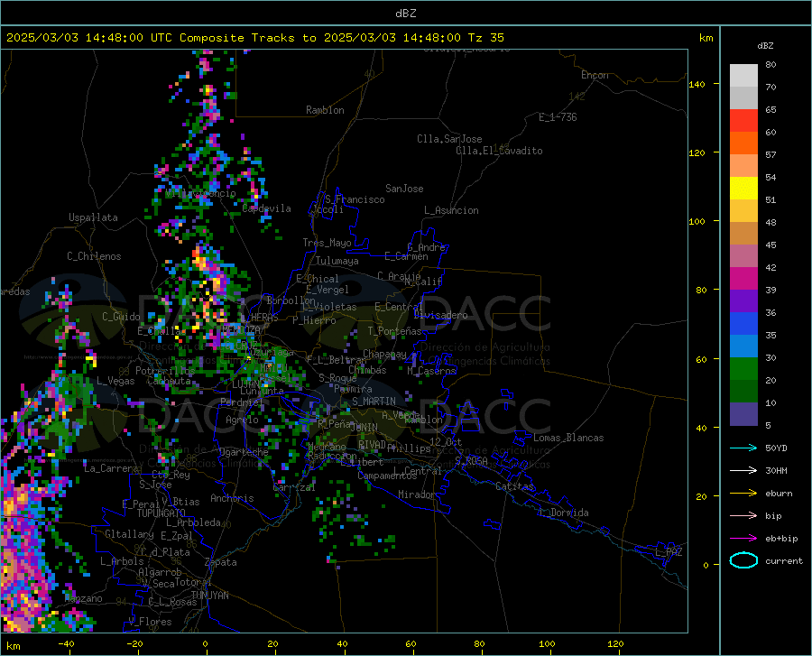
Task: Click the Clla.El_Cavadito map label
Action: pyautogui.click(x=499, y=151)
